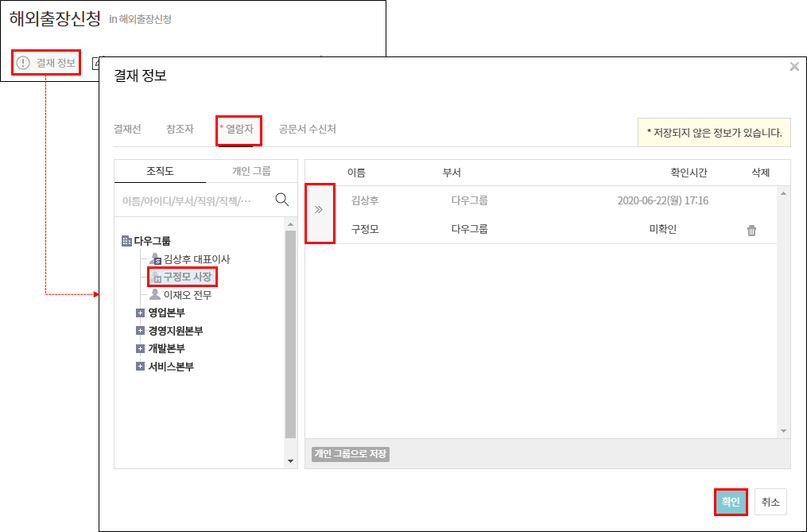Click the 결재 정보 exclamation icon
The height and width of the screenshot is (532, 807).
click(23, 63)
